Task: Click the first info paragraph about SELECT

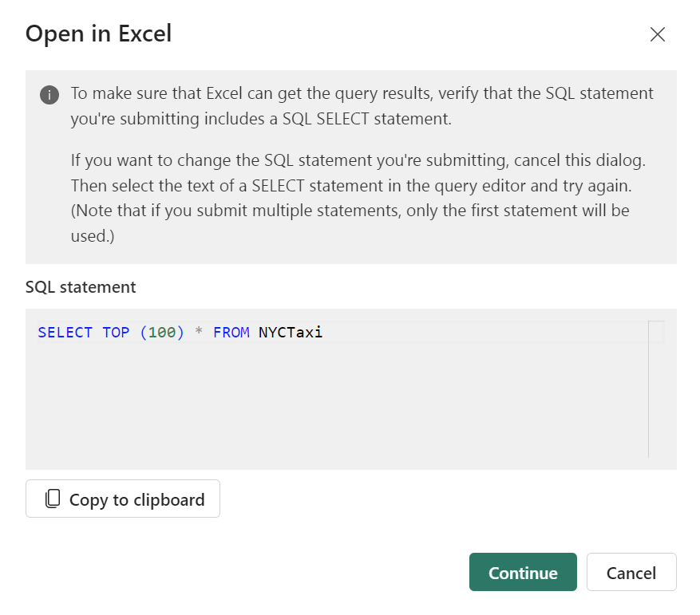Action: click(362, 106)
